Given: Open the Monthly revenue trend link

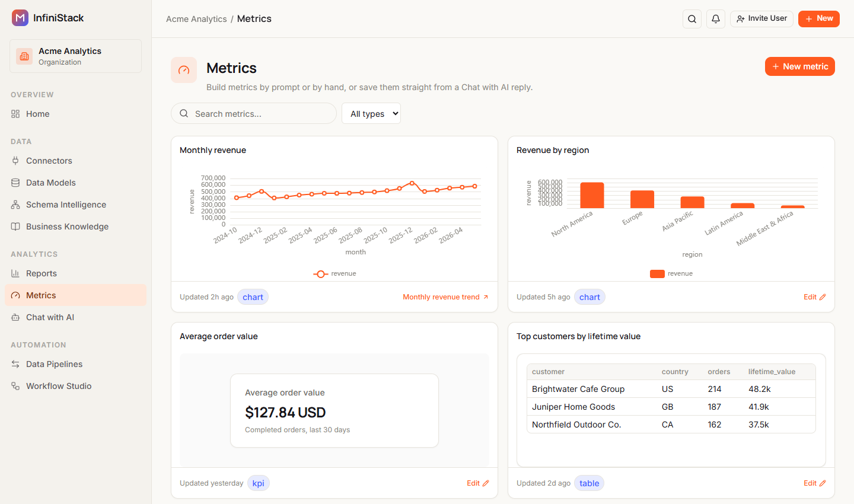Looking at the screenshot, I should (445, 297).
